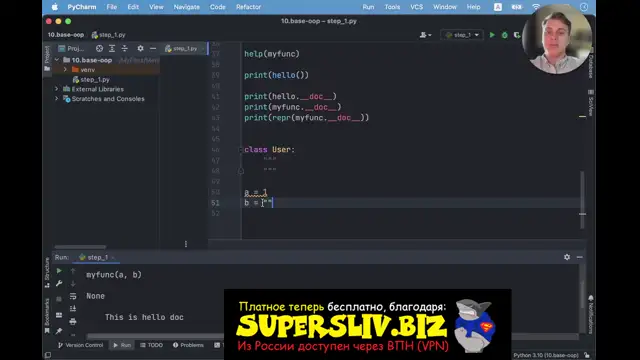Image resolution: width=640 pixels, height=360 pixels.
Task: Run step_1 with the green toolbar Run arrow
Action: [492, 35]
